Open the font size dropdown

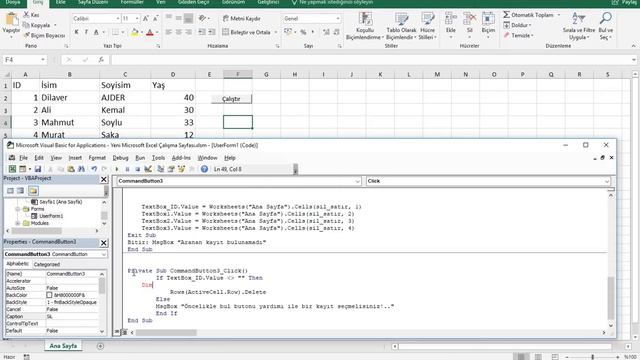137,18
